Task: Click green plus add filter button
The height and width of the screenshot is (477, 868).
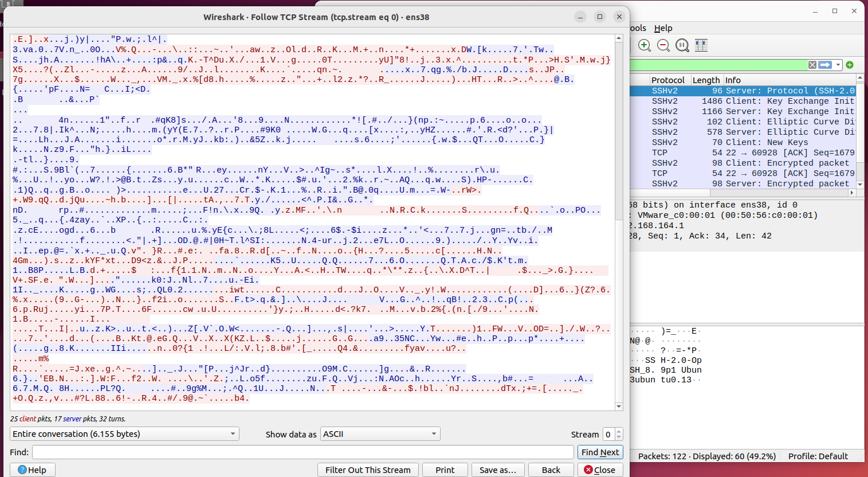Action: [x=850, y=65]
